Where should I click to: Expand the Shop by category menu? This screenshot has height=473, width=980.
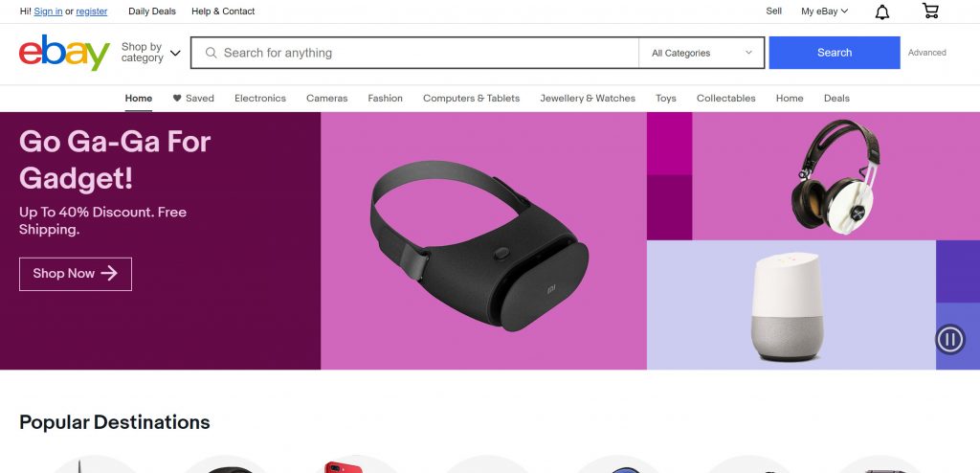click(150, 53)
